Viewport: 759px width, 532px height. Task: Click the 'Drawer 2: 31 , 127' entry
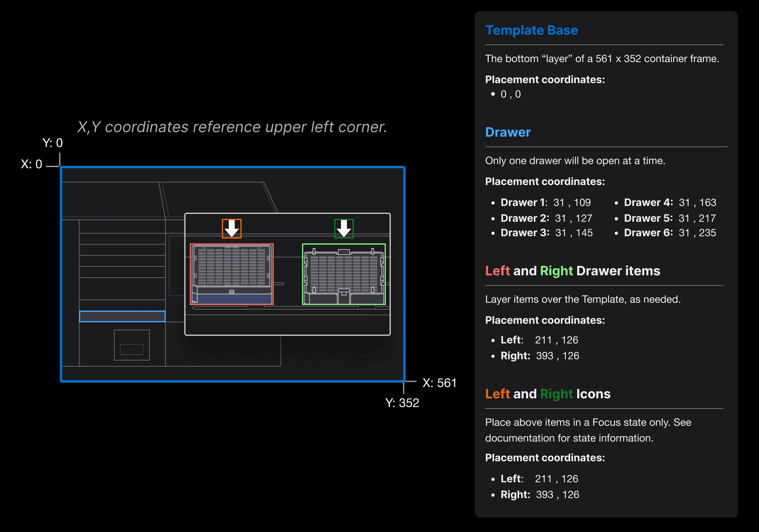[546, 218]
